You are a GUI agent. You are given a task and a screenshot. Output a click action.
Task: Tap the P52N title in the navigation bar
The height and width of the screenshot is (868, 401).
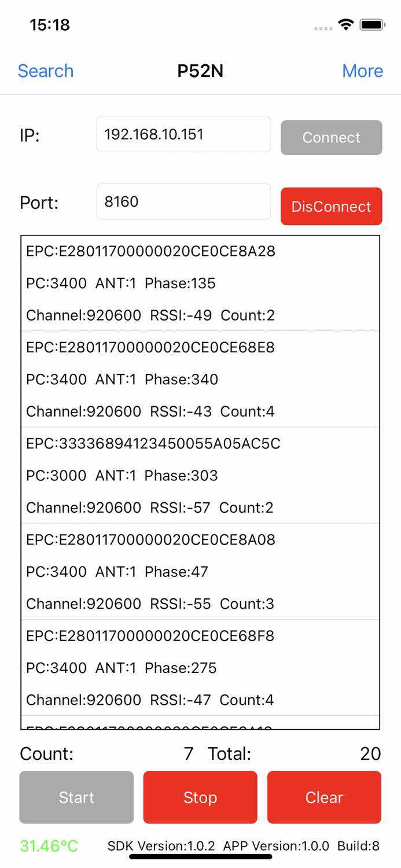(200, 71)
